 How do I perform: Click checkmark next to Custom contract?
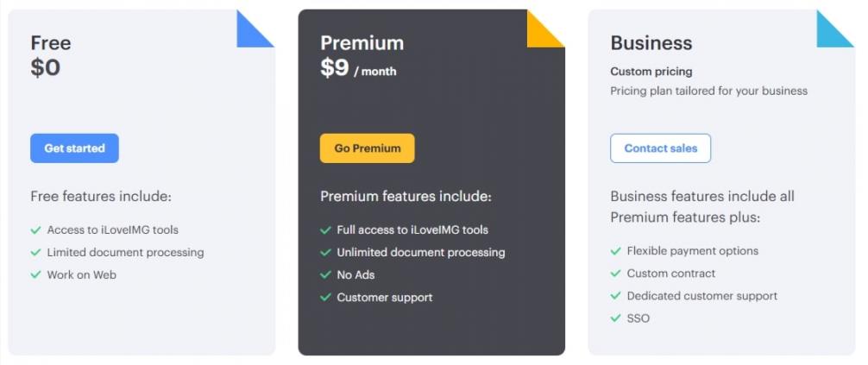point(616,274)
